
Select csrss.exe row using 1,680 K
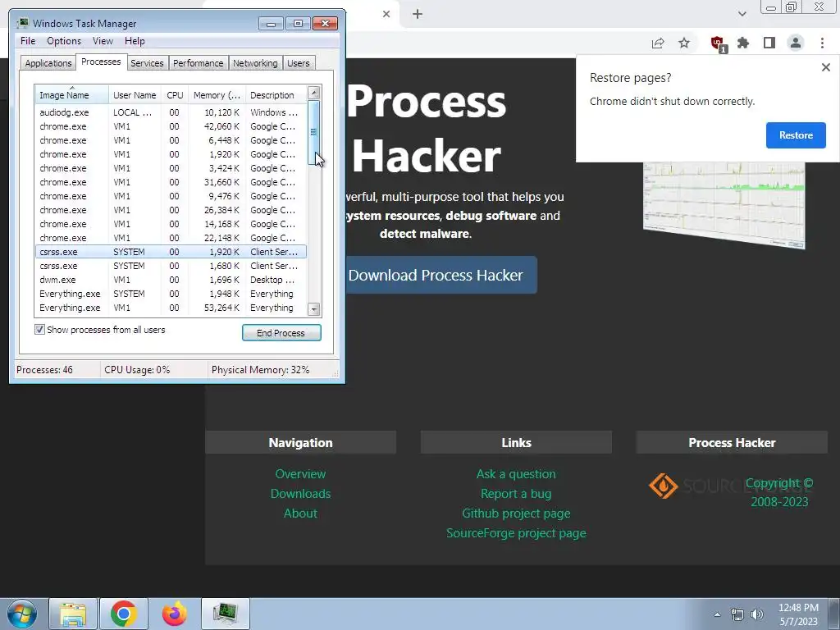(171, 266)
